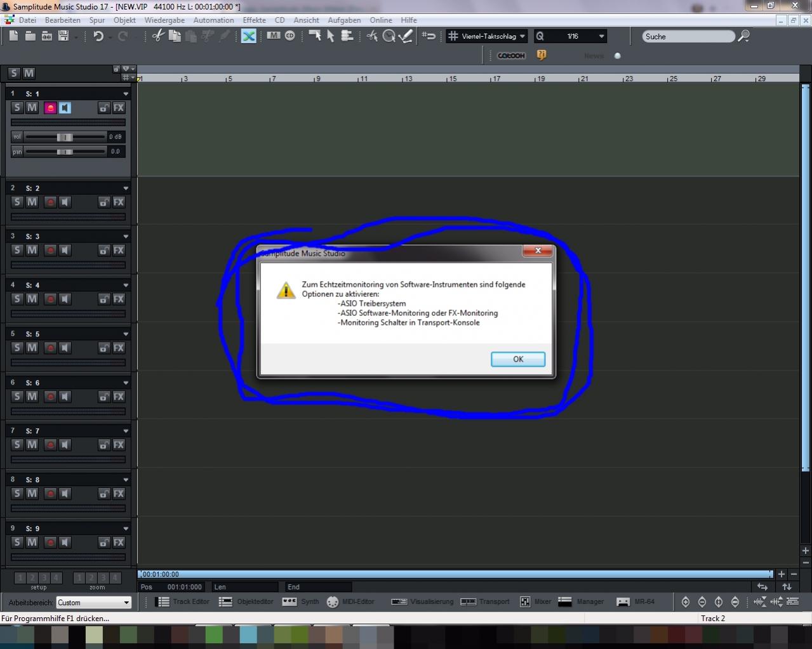This screenshot has width=812, height=649.
Task: Click the horizontal zoom-in plus icon
Action: pyautogui.click(x=782, y=574)
